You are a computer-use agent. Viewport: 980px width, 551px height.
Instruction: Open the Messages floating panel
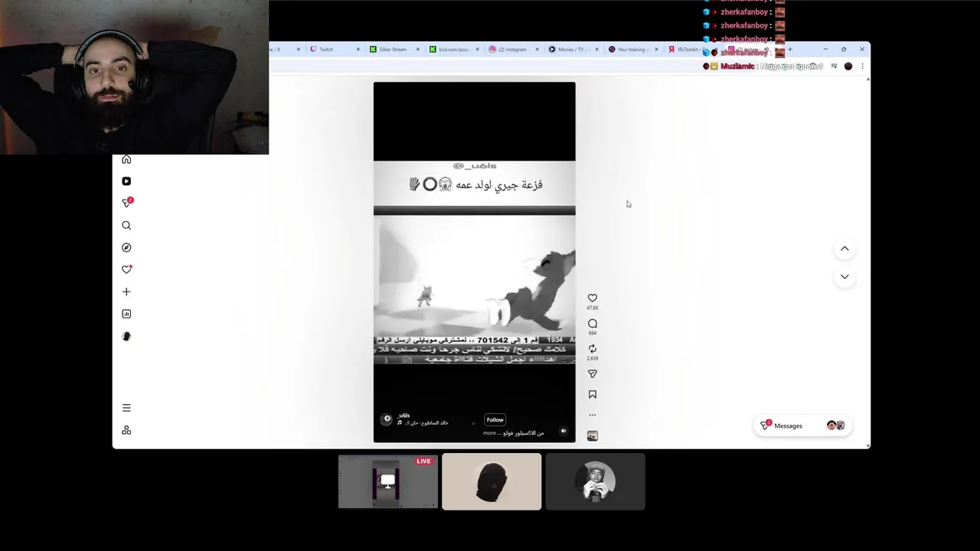pos(802,425)
